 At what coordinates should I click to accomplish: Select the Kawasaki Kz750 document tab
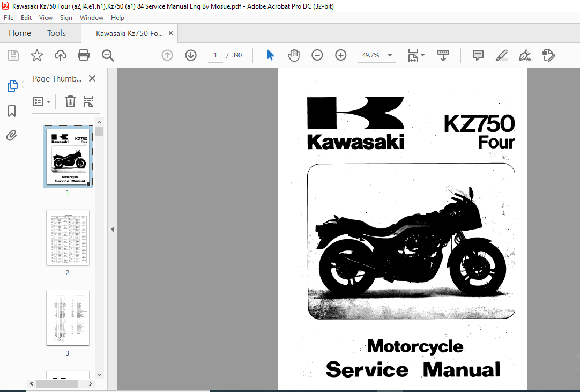pos(129,33)
